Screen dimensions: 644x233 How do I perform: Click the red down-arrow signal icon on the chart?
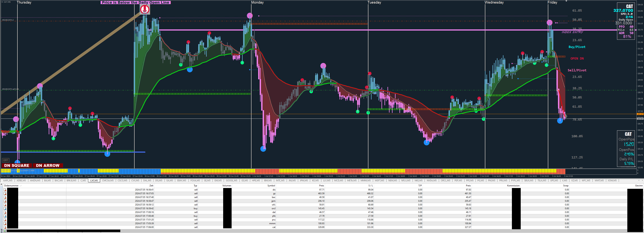click(145, 10)
